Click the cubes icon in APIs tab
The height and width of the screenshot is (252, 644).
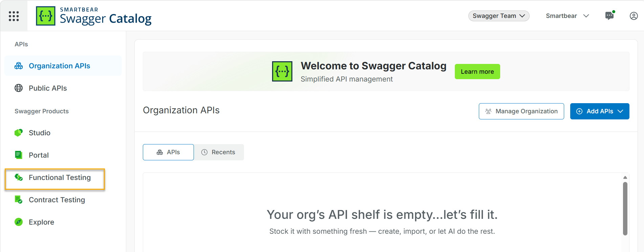(160, 152)
